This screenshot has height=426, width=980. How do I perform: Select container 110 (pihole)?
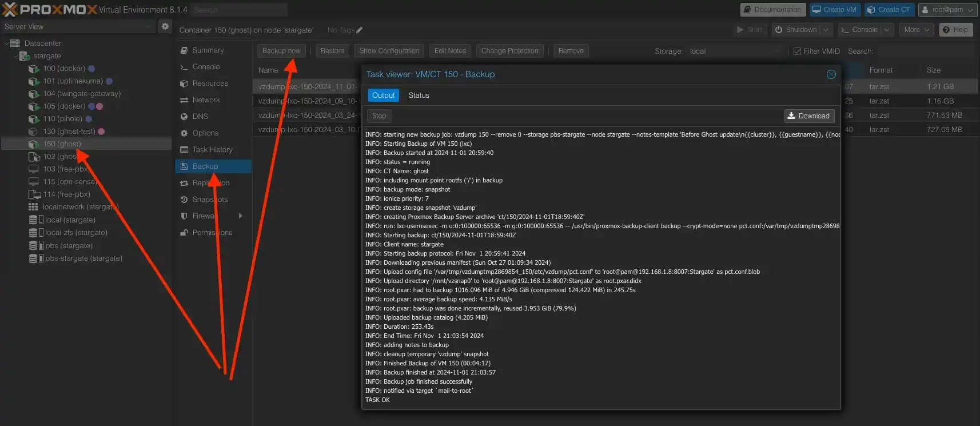tap(62, 119)
